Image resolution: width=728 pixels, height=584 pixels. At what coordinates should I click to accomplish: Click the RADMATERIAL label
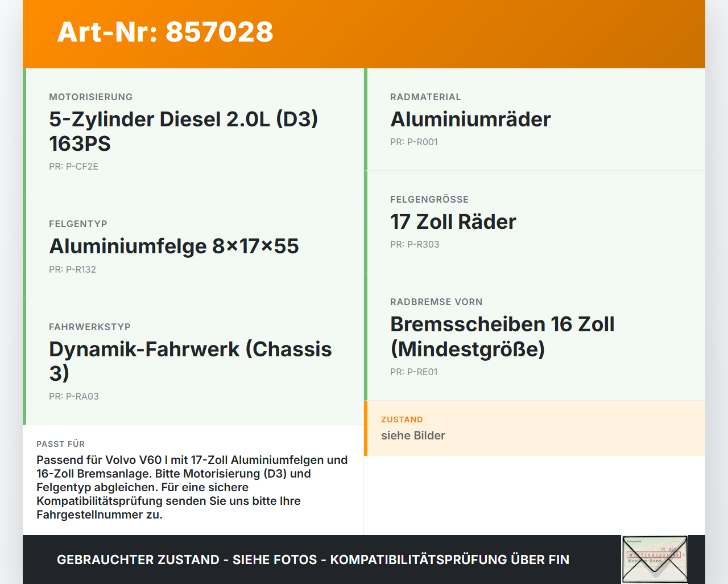pos(425,97)
